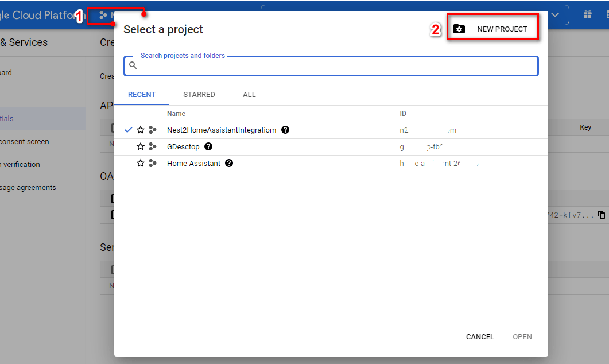Click the new project folder-gear icon

pyautogui.click(x=459, y=29)
